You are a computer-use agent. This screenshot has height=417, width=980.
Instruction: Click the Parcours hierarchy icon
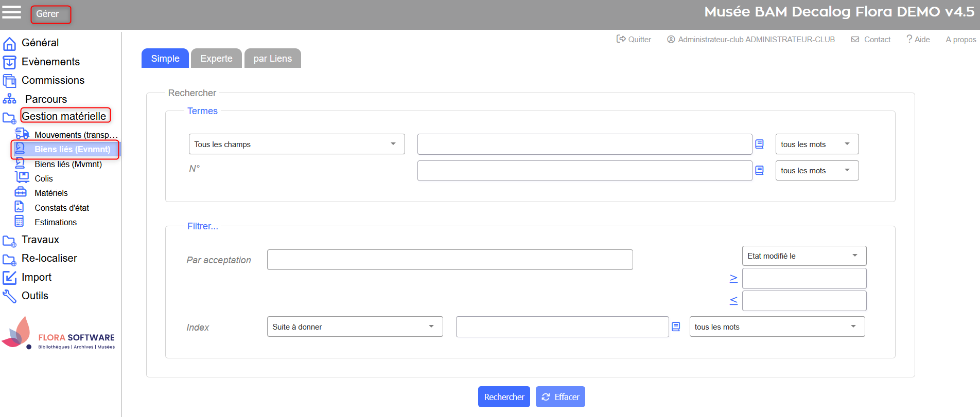point(9,99)
